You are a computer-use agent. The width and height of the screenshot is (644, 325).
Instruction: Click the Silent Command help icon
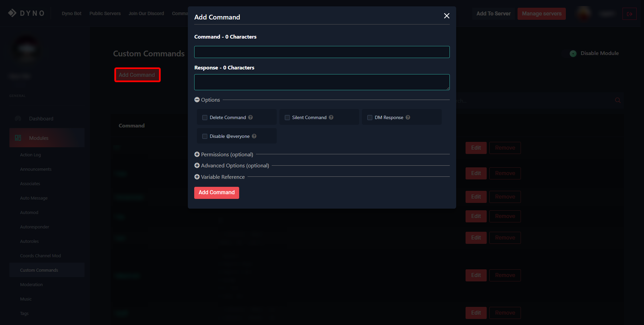(331, 117)
